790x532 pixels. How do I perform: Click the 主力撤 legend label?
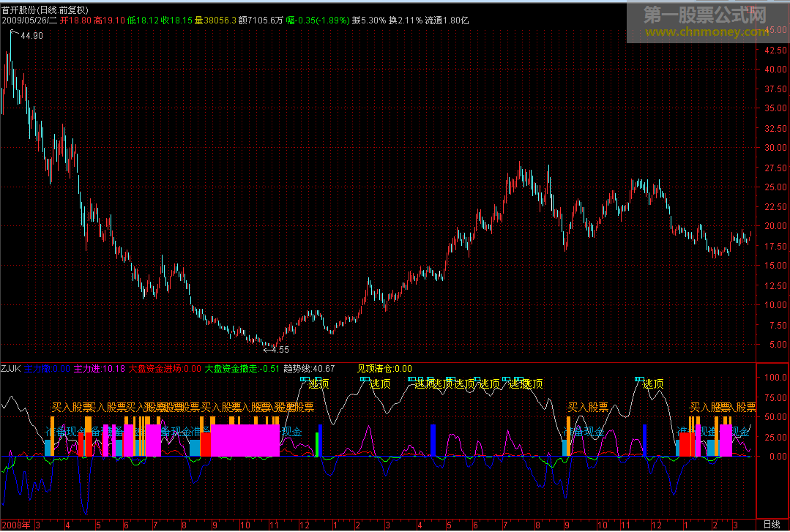coord(47,369)
